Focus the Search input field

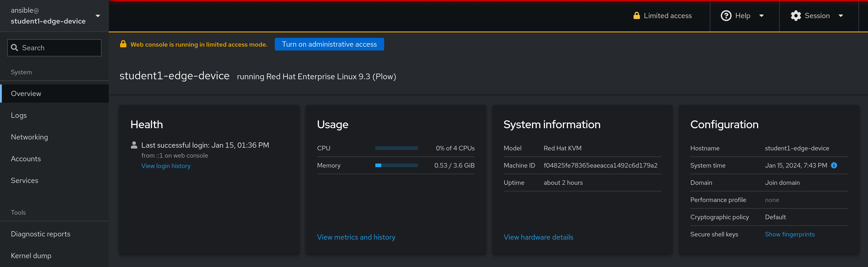pos(54,48)
